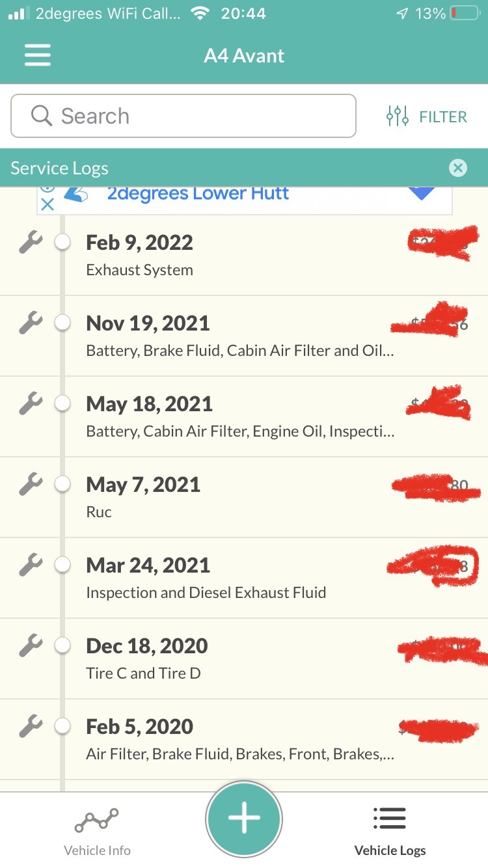Click the Search input field

pyautogui.click(x=183, y=116)
